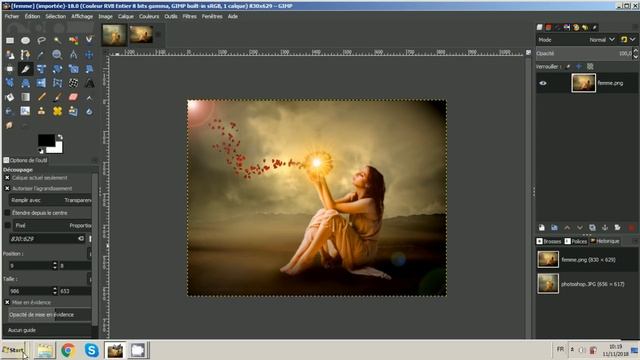Open the Fichier menu
This screenshot has width=640, height=360.
12,16
